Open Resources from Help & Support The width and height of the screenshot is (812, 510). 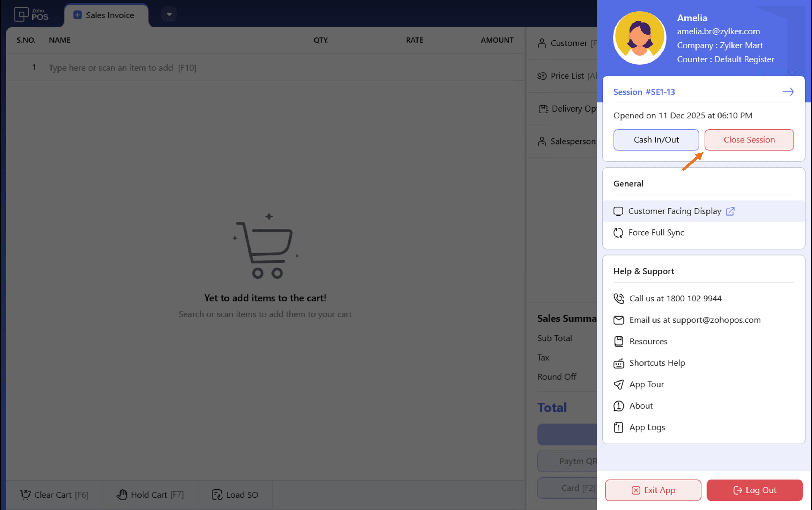(x=648, y=342)
